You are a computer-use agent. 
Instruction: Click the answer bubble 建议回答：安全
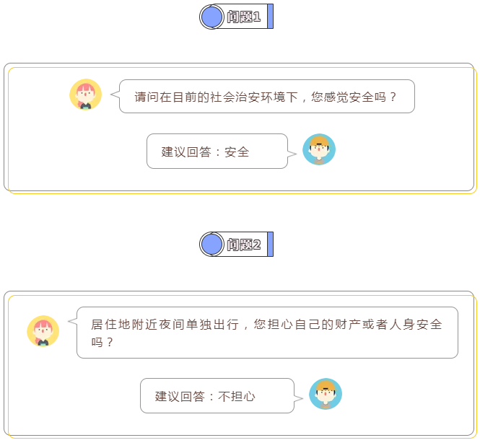pos(217,151)
